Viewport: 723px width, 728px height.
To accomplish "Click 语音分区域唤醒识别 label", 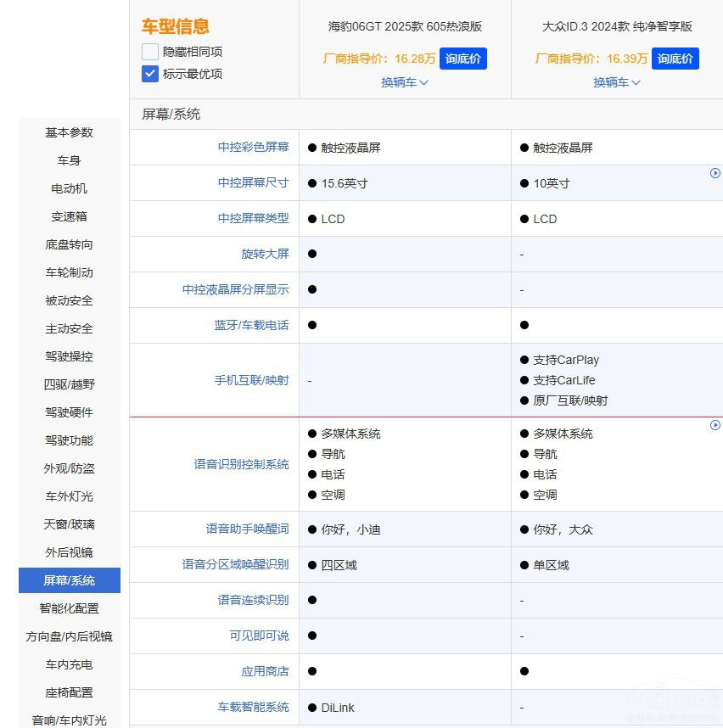I will (x=235, y=564).
